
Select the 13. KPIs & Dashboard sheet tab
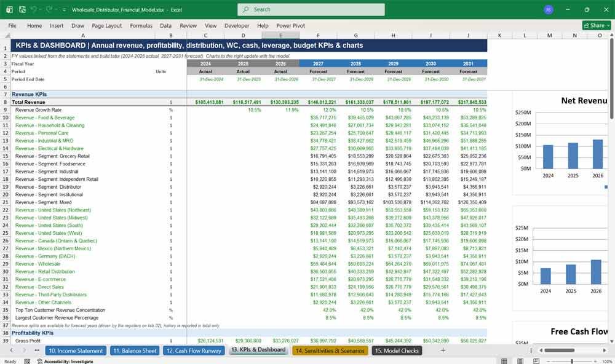(258, 350)
